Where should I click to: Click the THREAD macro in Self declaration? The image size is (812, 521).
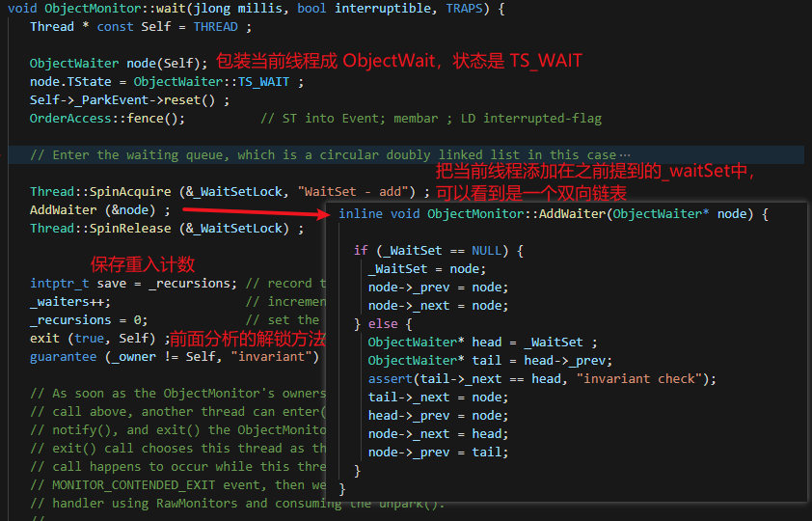pos(215,27)
